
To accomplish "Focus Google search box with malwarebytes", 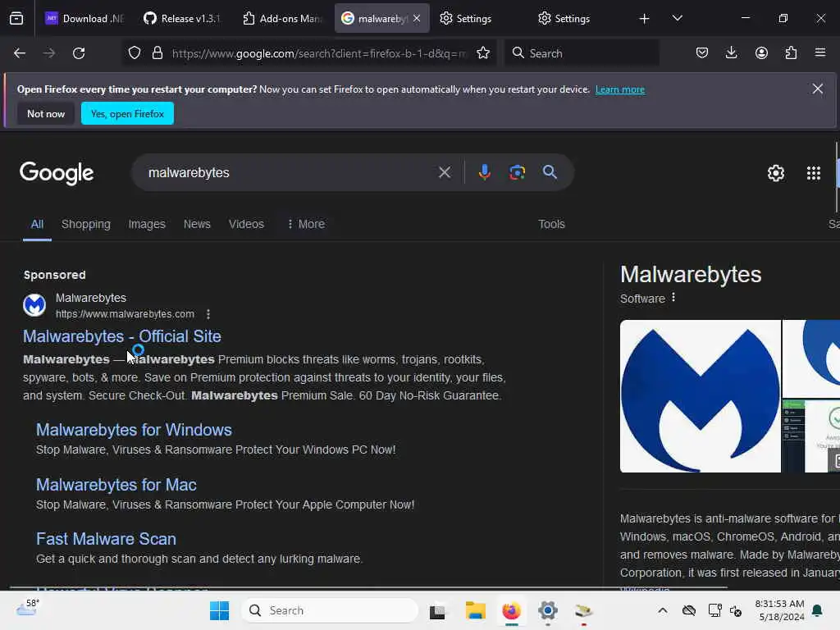I will click(x=290, y=172).
